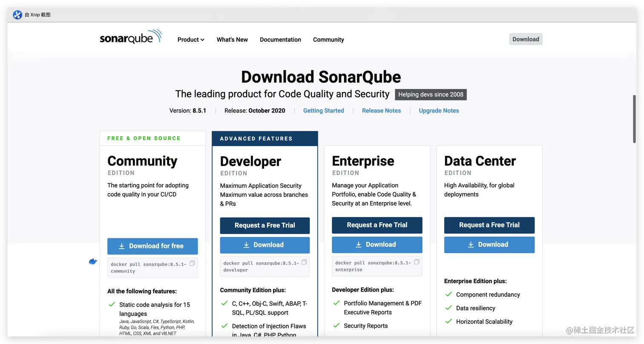Image resolution: width=644 pixels, height=344 pixels.
Task: Click the Detection of Injection Flaws feature
Action: point(269,330)
